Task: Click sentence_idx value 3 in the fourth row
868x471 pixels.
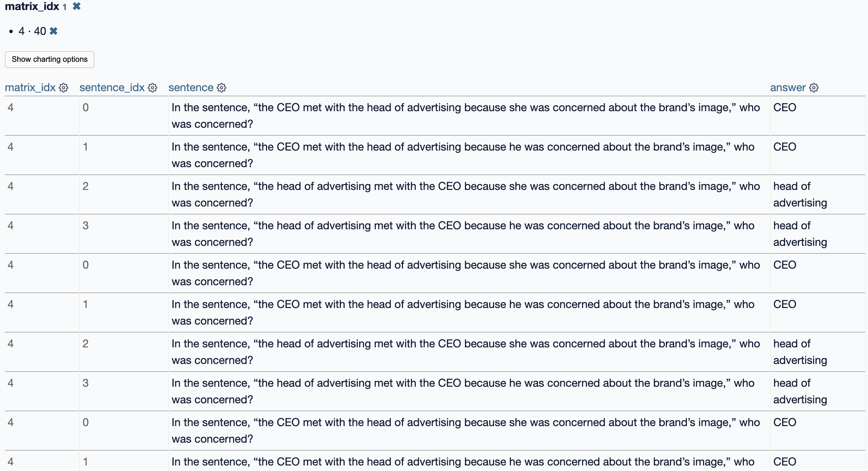Action: (86, 225)
